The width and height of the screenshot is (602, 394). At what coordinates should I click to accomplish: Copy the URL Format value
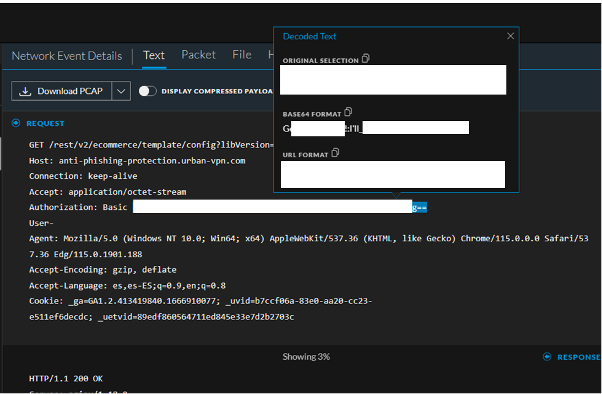[x=335, y=153]
